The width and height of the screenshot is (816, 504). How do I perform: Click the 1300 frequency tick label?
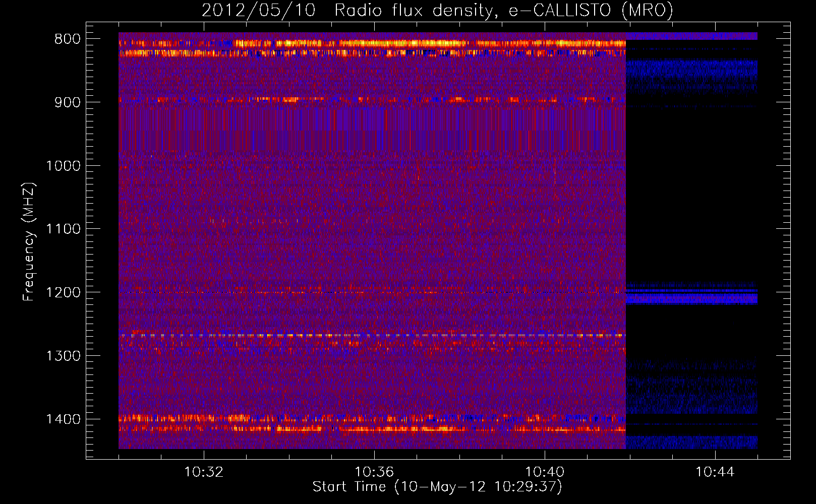(64, 356)
